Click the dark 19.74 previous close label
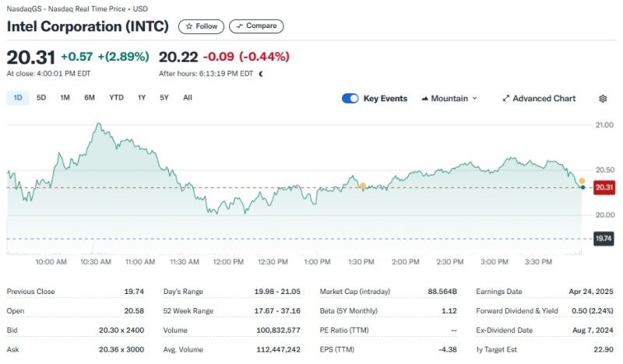 pos(604,239)
